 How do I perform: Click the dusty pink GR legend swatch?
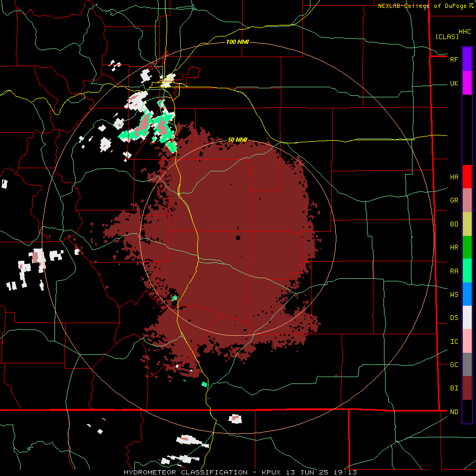(467, 200)
